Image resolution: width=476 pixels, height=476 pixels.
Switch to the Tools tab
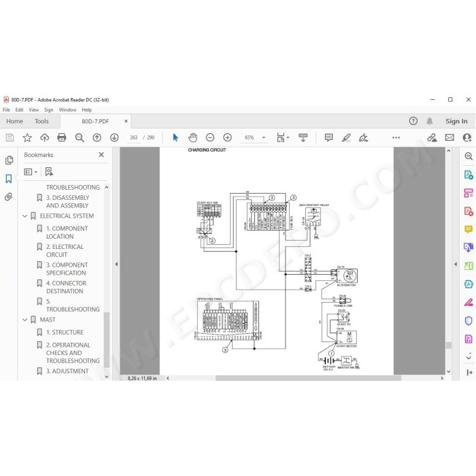click(x=41, y=121)
